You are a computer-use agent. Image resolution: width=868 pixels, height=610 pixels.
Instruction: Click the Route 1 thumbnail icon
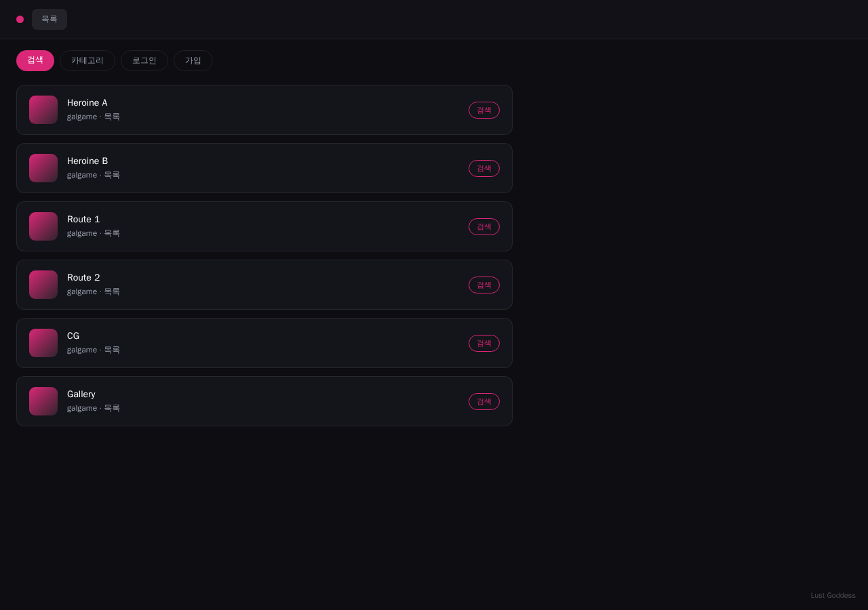coord(43,226)
